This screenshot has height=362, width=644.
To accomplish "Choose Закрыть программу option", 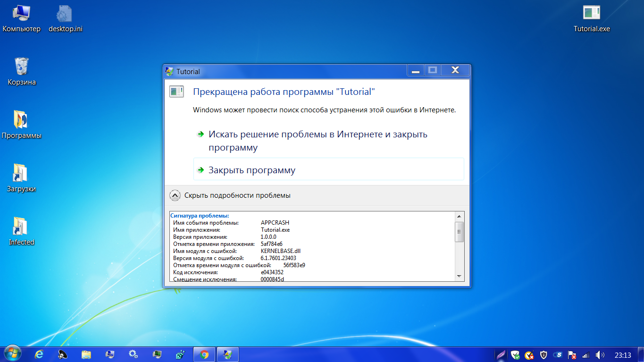I will coord(252,170).
